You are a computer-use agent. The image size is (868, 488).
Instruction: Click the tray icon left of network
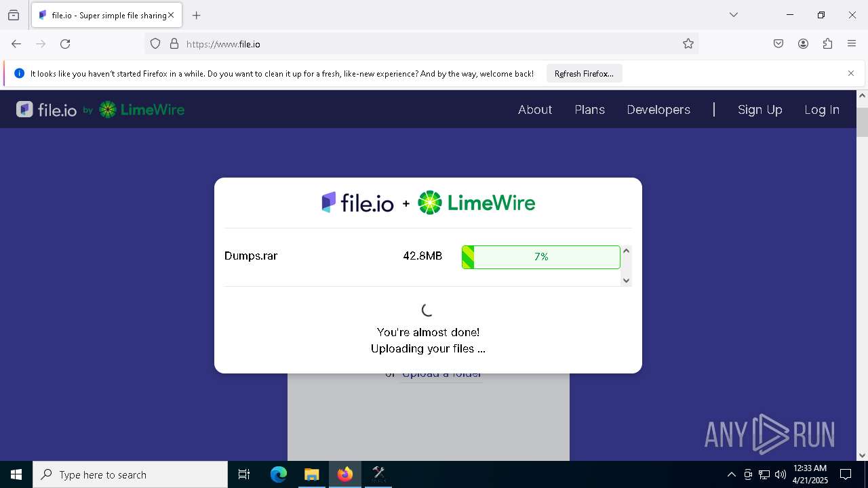tap(748, 474)
